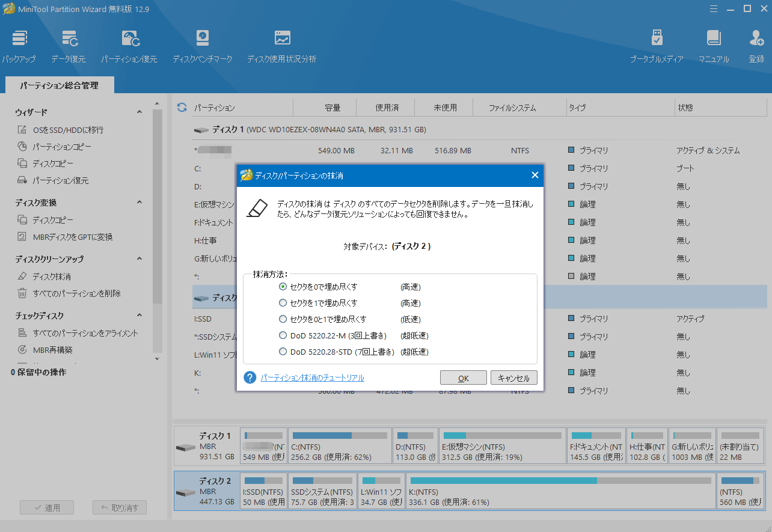Select D:(NTFS) 113.0 GB block

[x=415, y=446]
